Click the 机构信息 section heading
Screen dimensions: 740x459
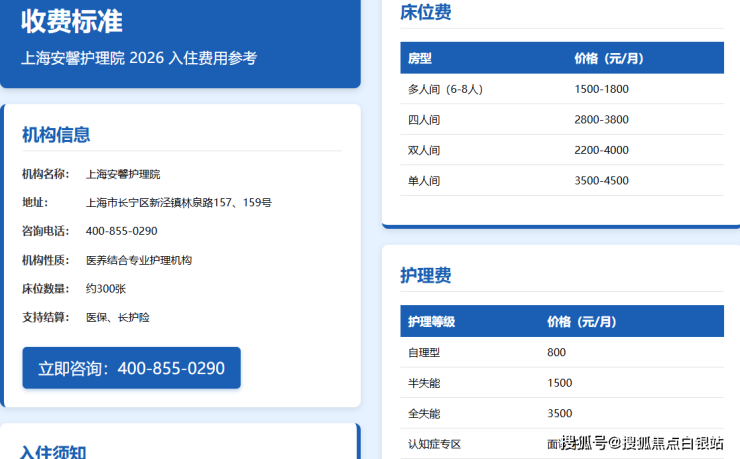56,135
